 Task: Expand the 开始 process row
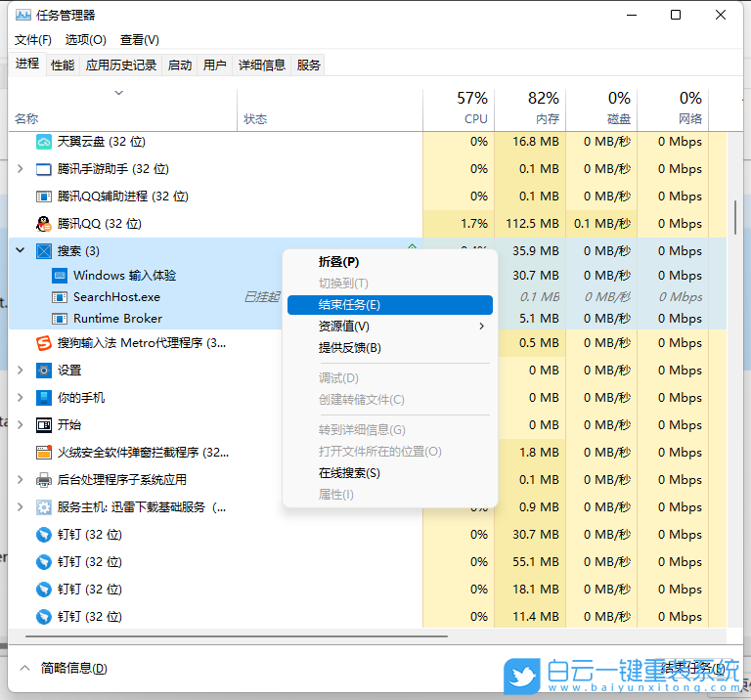pos(21,424)
